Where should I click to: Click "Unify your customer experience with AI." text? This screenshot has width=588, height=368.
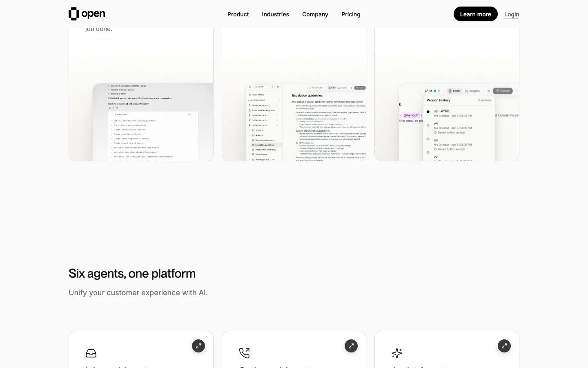[138, 293]
